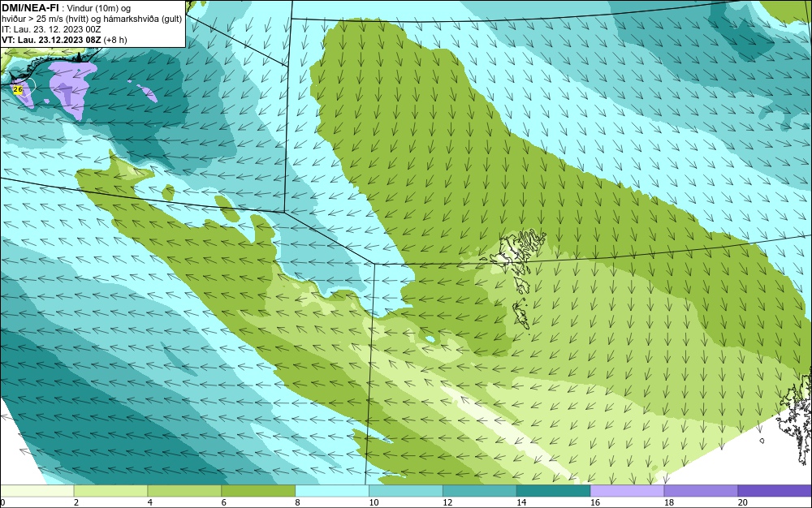Screen dimensions: 812x508
Task: Click the 12–14 m/s teal legend swatch
Action: click(480, 490)
